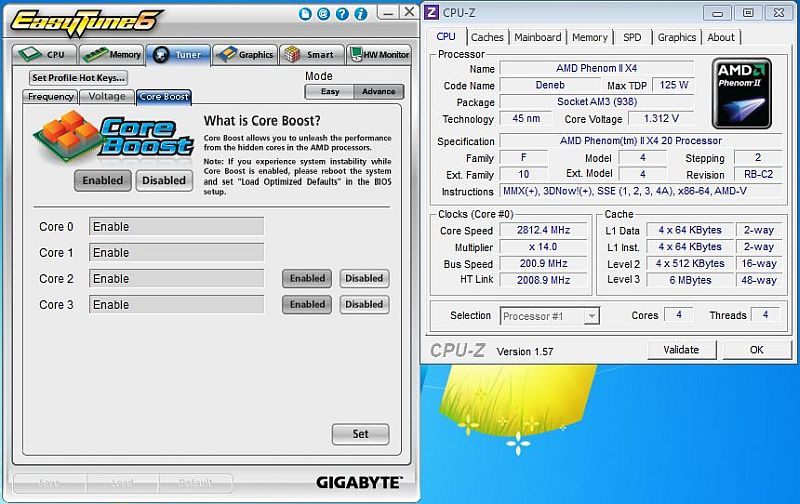Screen dimensions: 800x504
Task: Click the 'Socket AM3 (938)' package value
Action: (596, 102)
